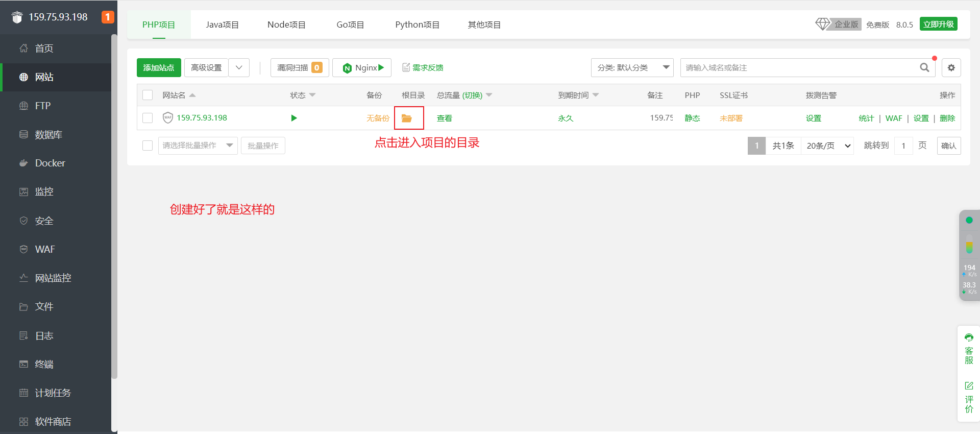Open the 总流量 column dropdown arrow
The width and height of the screenshot is (980, 434).
coord(489,95)
